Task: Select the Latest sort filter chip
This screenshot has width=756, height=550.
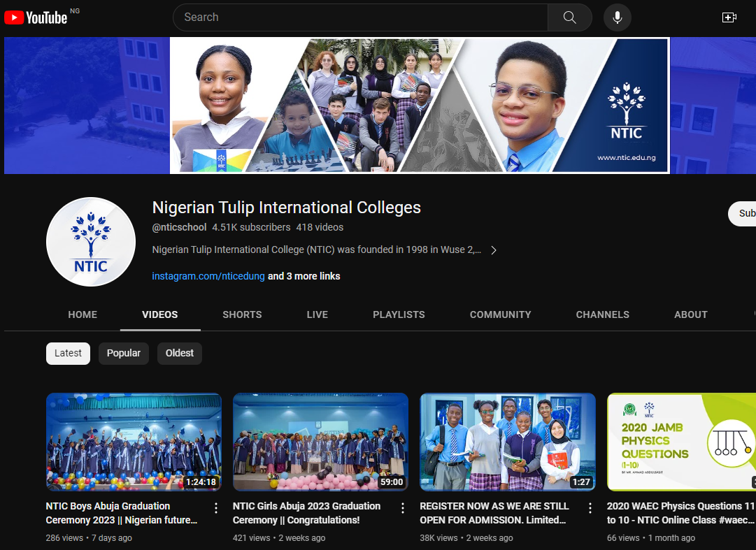Action: (x=68, y=353)
